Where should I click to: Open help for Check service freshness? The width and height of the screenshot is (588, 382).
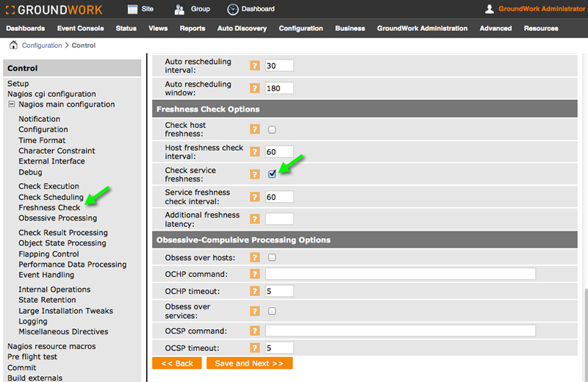(254, 174)
